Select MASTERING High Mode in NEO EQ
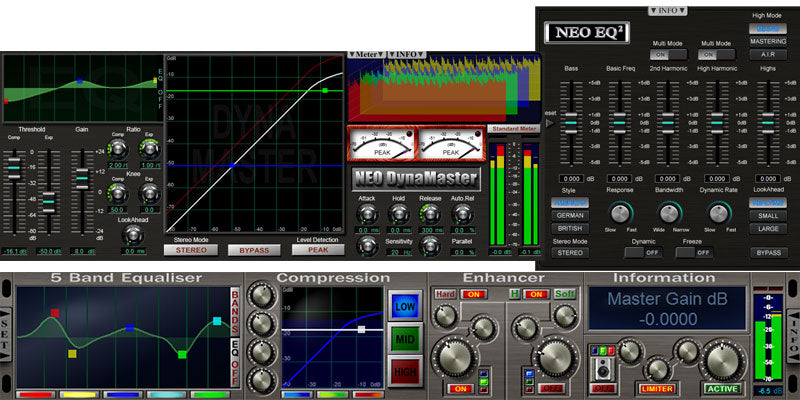 tap(768, 41)
